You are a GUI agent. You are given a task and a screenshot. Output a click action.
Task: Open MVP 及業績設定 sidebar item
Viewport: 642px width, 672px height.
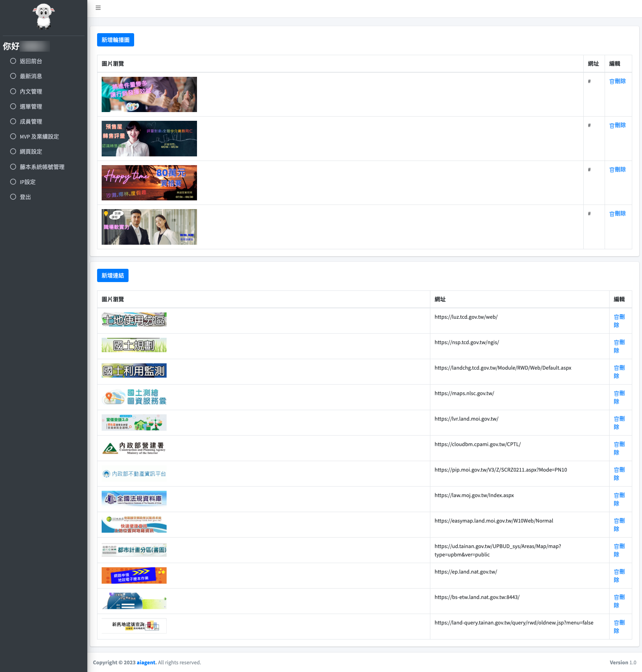[x=39, y=136]
